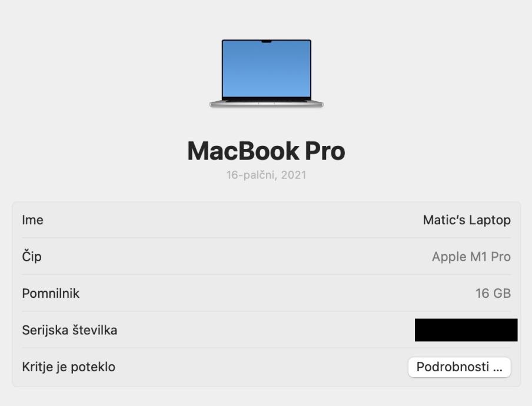Click the Kritje je poteklo label

pyautogui.click(x=68, y=367)
